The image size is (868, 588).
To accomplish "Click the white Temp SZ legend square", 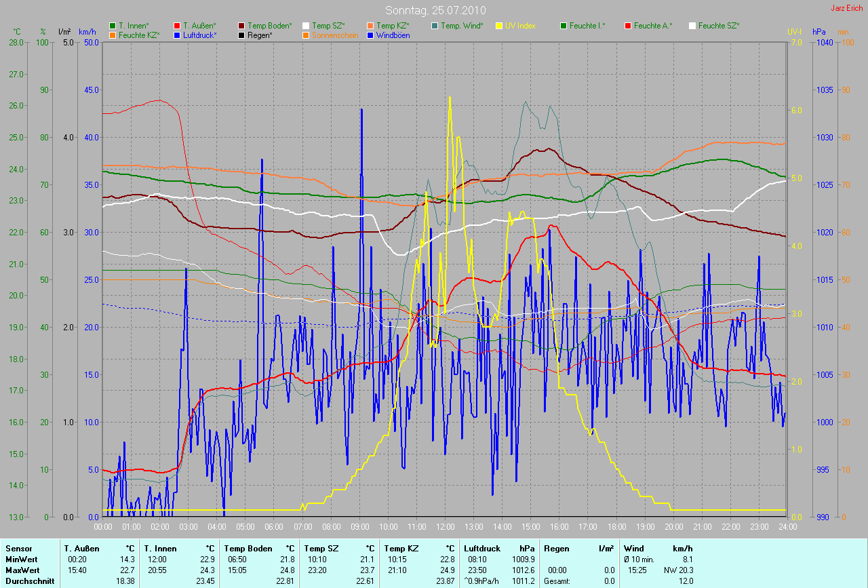I will pyautogui.click(x=306, y=26).
